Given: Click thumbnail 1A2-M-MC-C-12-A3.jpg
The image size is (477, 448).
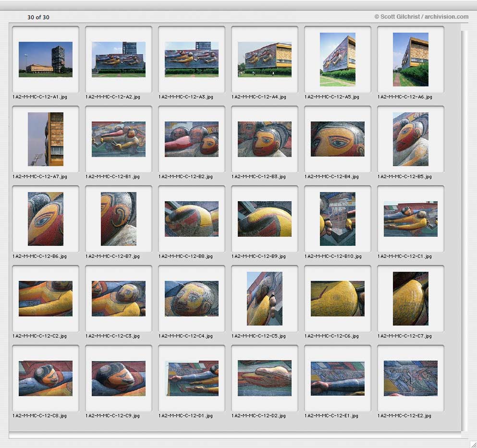Looking at the screenshot, I should [x=192, y=60].
